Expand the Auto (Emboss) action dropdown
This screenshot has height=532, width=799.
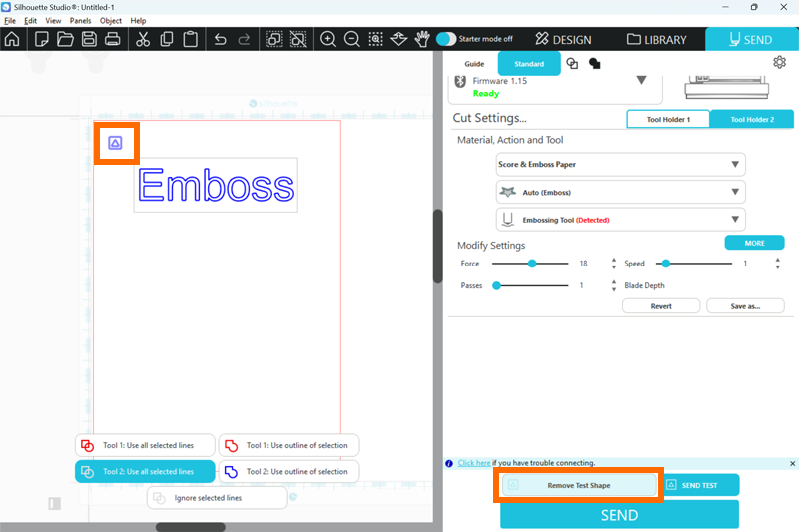pyautogui.click(x=620, y=192)
